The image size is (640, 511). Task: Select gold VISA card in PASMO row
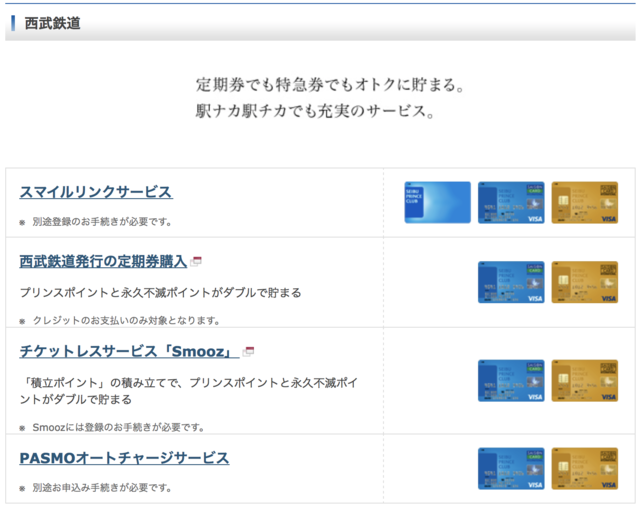point(584,469)
